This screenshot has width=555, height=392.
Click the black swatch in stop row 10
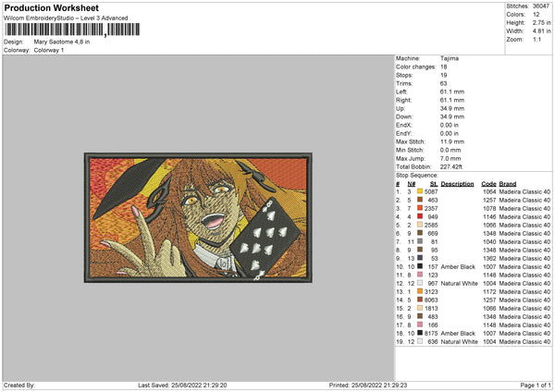pyautogui.click(x=420, y=266)
